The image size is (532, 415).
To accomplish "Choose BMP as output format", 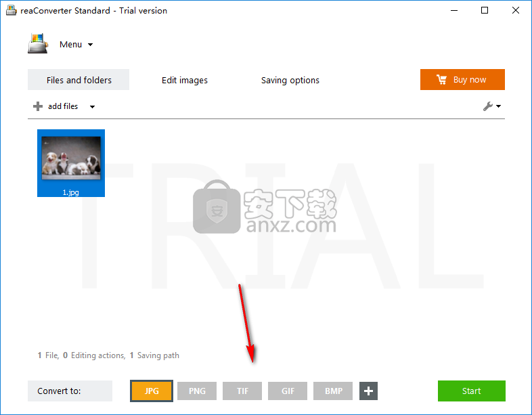I will click(333, 391).
